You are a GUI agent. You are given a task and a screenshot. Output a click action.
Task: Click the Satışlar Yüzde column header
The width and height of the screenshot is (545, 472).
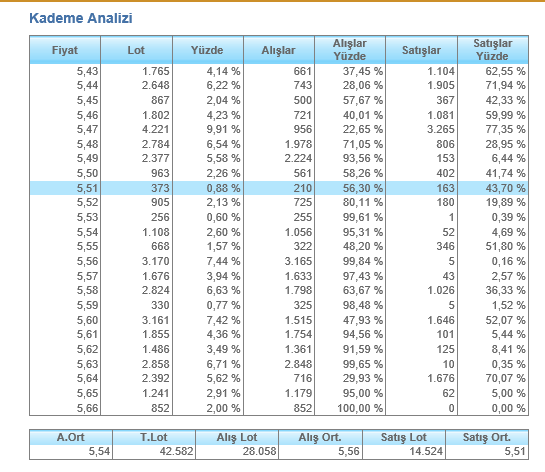click(x=493, y=50)
